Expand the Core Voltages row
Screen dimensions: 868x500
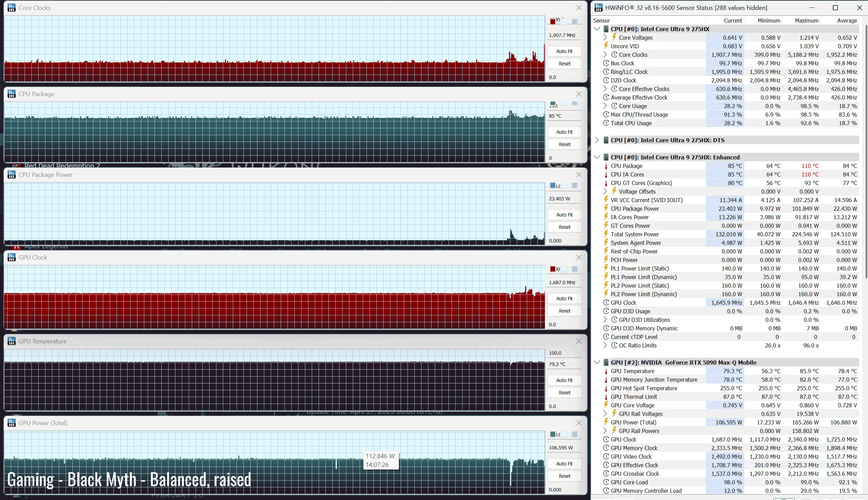coord(605,37)
